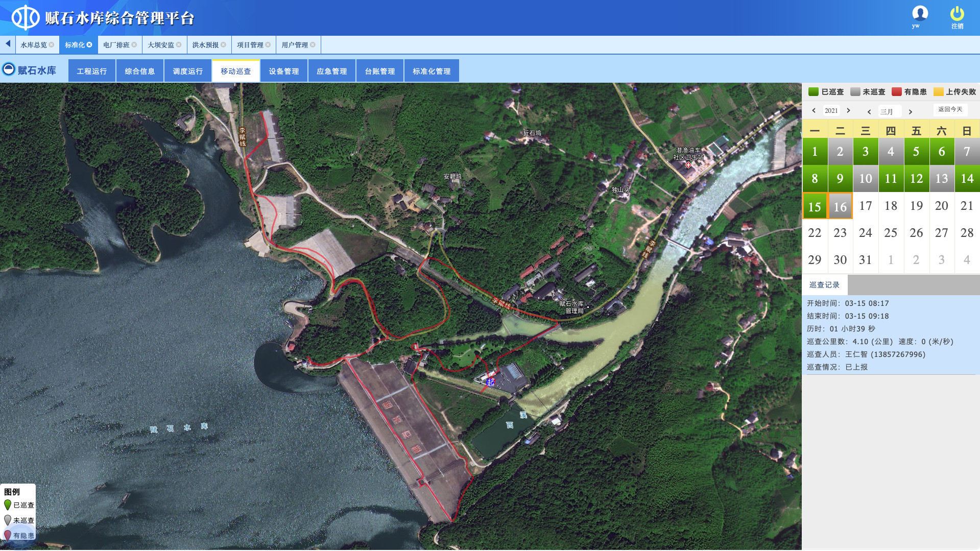This screenshot has height=551, width=980.
Task: Select March 16 in the calendar
Action: tap(840, 206)
